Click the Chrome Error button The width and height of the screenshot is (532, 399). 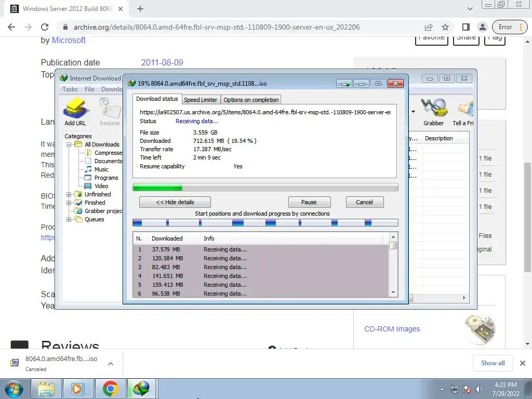pos(510,27)
